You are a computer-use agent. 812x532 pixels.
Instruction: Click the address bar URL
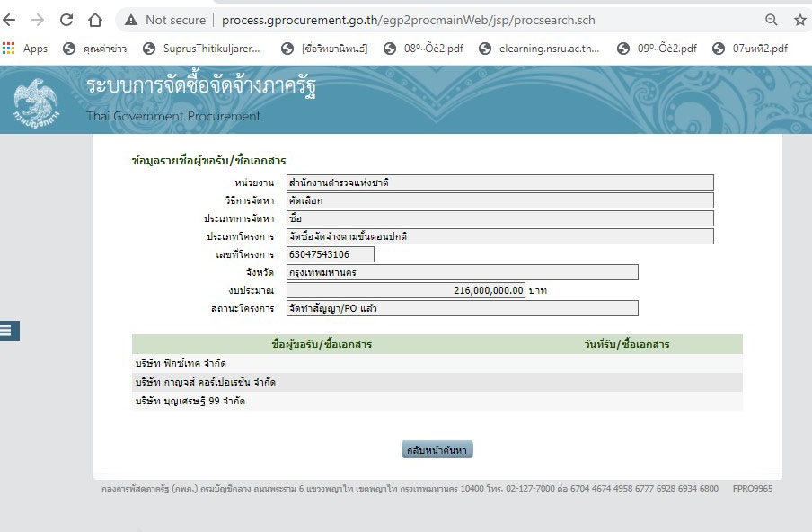point(408,20)
